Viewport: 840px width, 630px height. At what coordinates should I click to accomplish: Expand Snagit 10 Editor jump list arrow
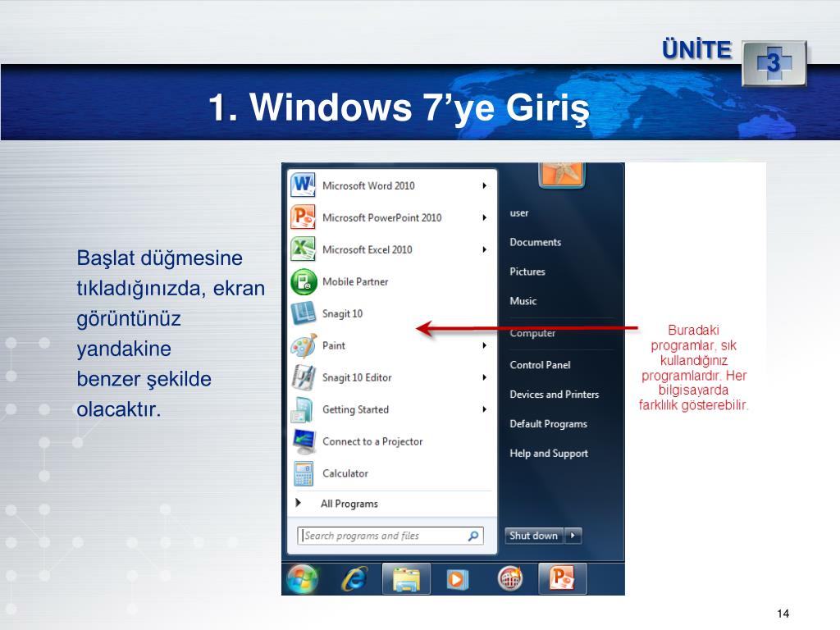pos(484,377)
